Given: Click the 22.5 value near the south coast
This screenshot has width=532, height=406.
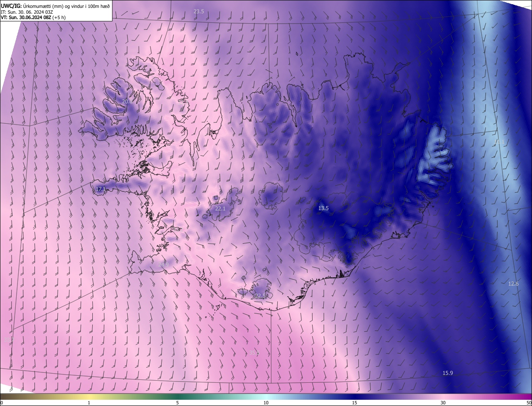Looking at the screenshot, I should pyautogui.click(x=260, y=296).
